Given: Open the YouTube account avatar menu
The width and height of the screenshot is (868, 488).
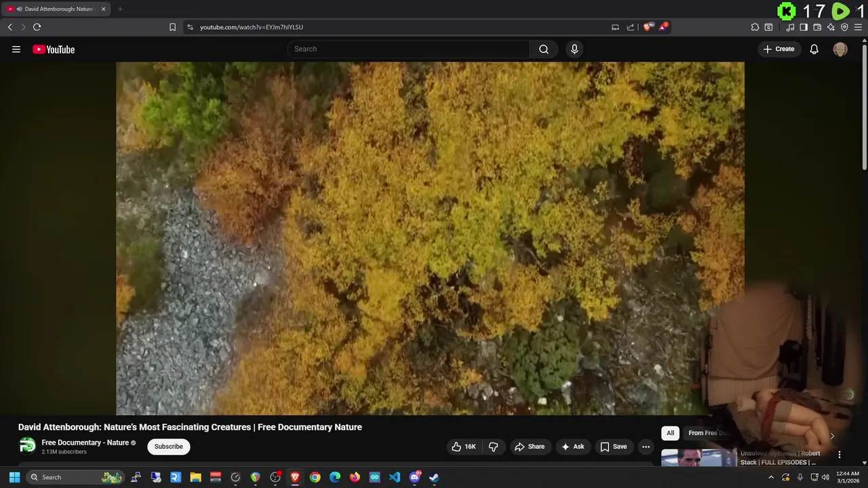Looking at the screenshot, I should coord(840,49).
